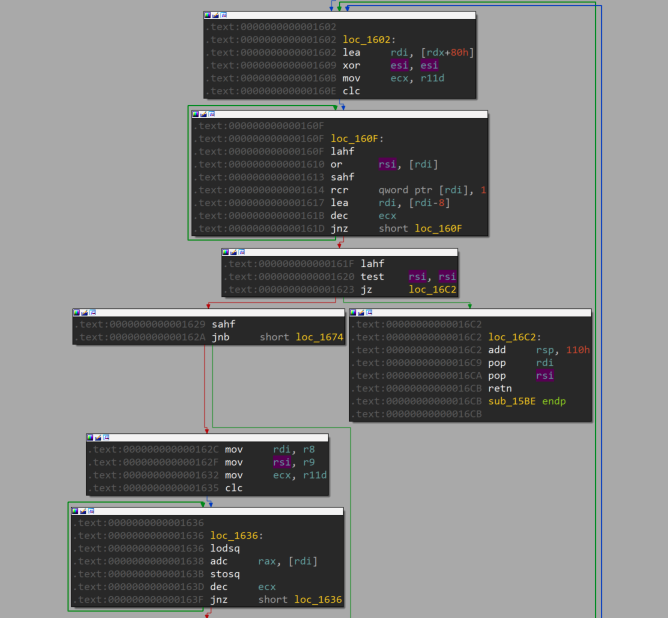Select the lodsq instruction
The image size is (668, 618).
pos(225,549)
